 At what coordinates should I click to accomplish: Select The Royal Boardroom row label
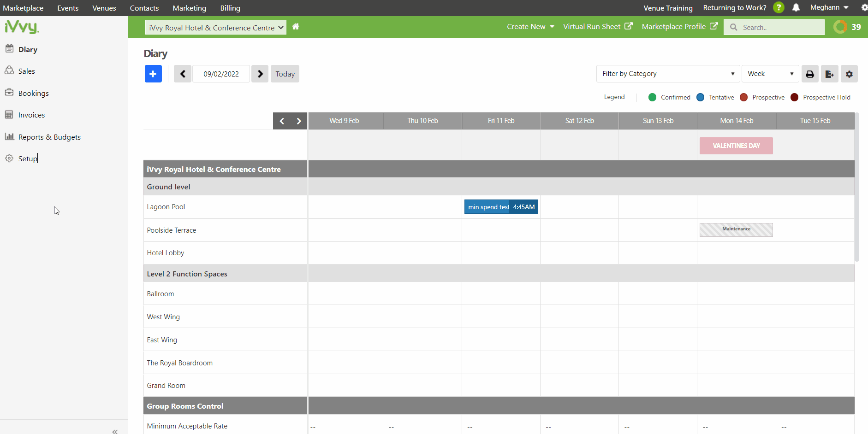click(x=180, y=363)
